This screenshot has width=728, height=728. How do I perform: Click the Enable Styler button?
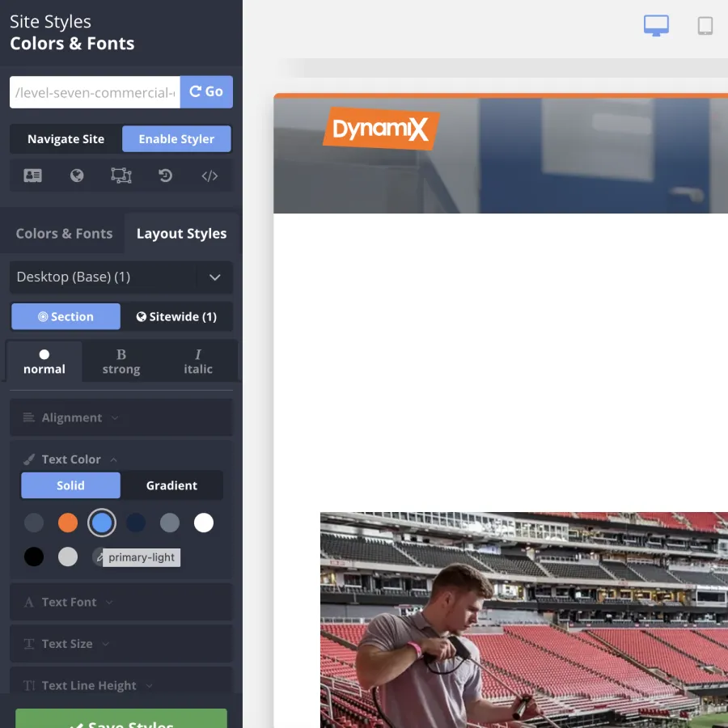[x=176, y=138]
